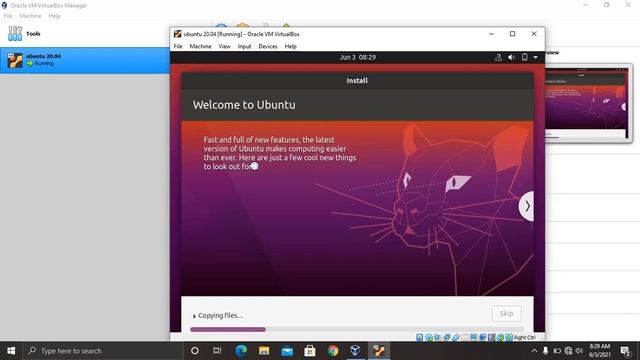Select the ubuntu 20.04 VM entry in Manager list
Image resolution: width=640 pixels, height=360 pixels.
85,60
